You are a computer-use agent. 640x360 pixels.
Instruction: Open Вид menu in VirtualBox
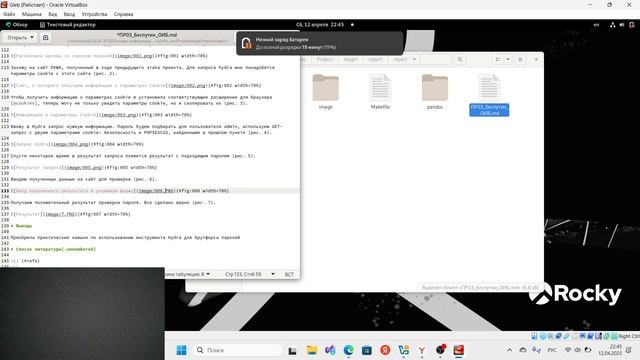[x=53, y=14]
